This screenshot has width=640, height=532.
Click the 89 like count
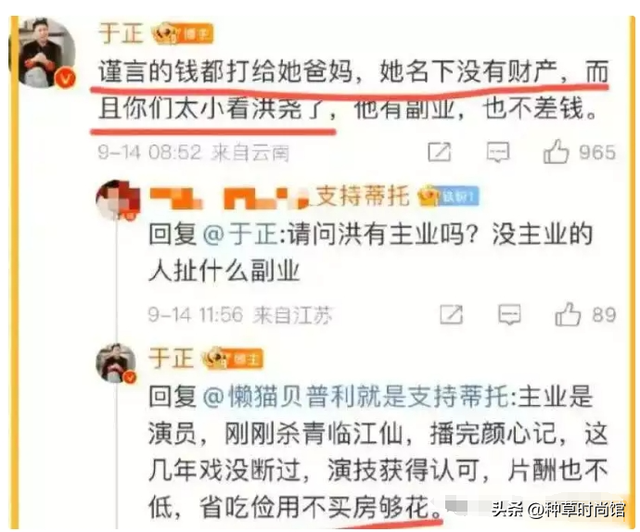tap(604, 315)
